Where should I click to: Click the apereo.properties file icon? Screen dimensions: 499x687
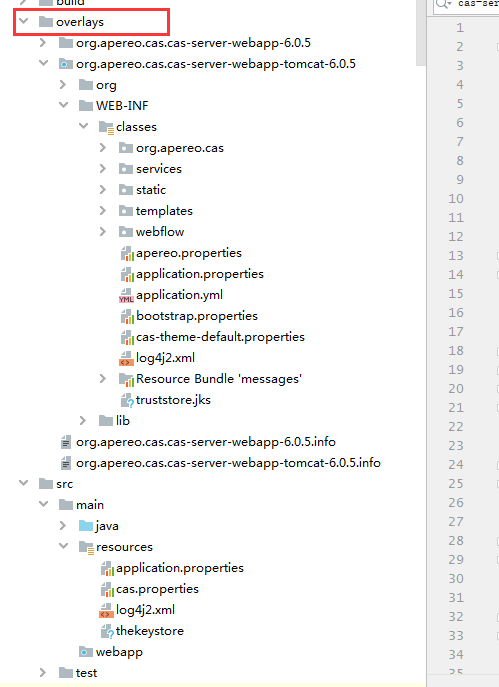pos(127,254)
